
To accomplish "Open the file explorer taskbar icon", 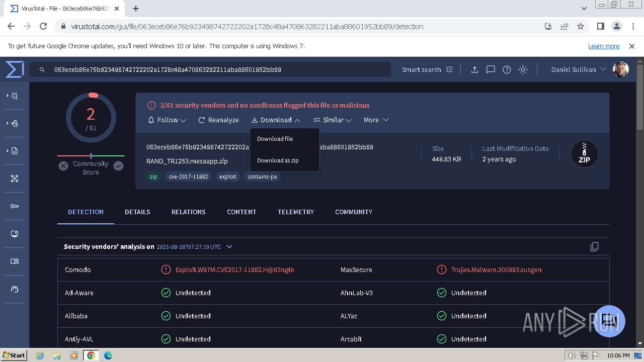I will (x=57, y=355).
